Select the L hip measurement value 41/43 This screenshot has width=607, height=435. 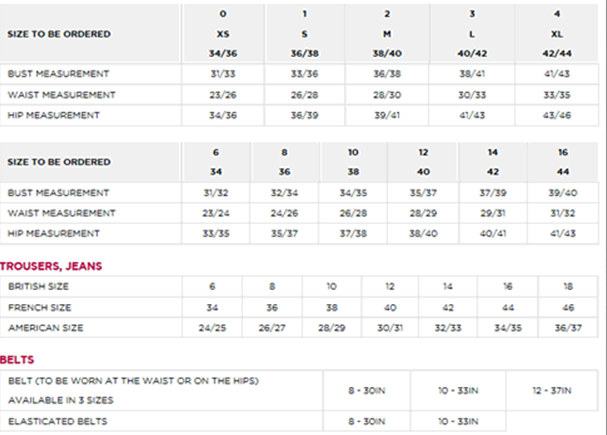tap(472, 115)
